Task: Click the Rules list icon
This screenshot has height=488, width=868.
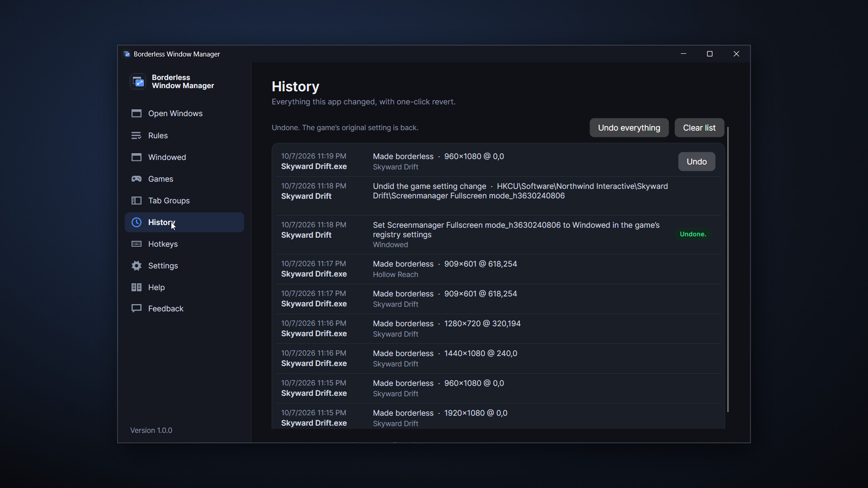Action: pos(137,136)
